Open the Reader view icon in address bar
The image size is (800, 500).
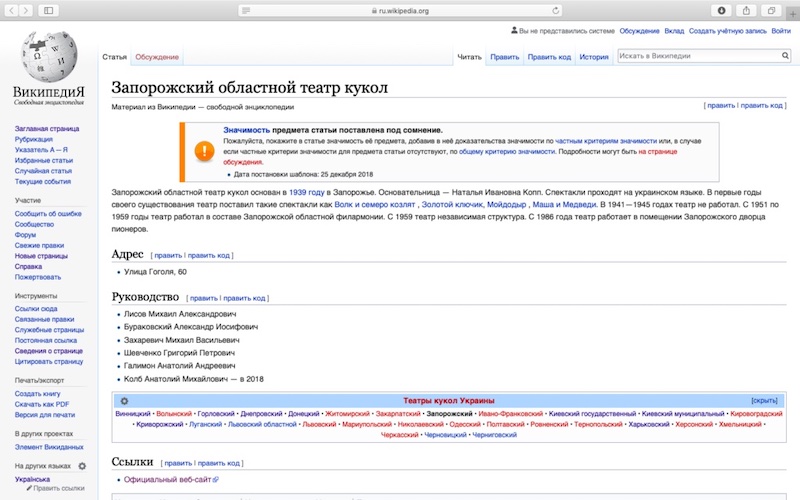point(246,10)
